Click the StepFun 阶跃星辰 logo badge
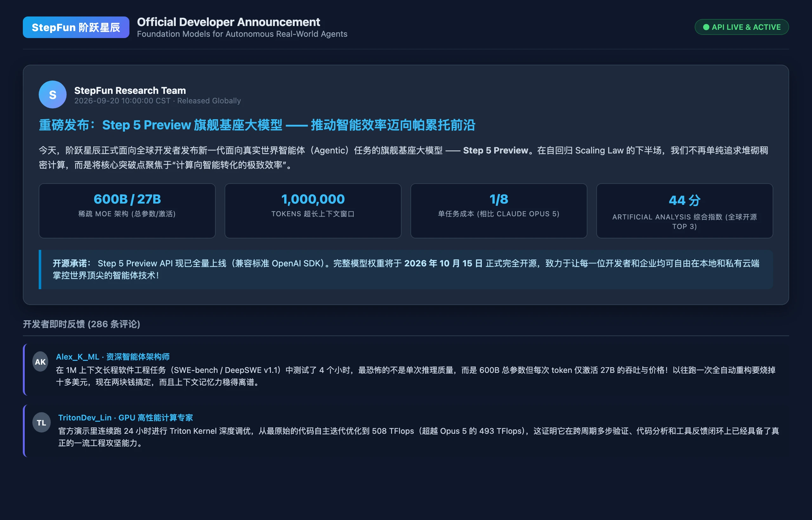The height and width of the screenshot is (520, 812). click(x=76, y=27)
